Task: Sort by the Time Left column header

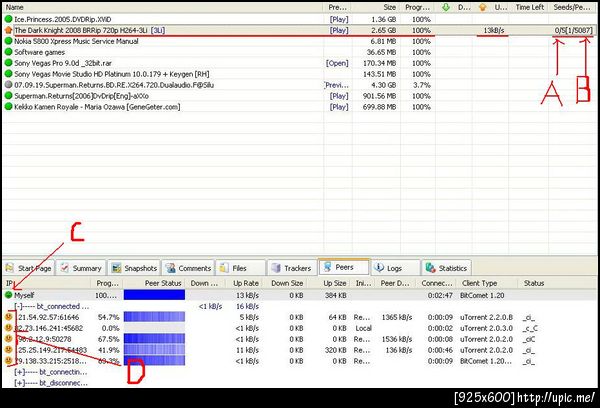Action: 529,7
